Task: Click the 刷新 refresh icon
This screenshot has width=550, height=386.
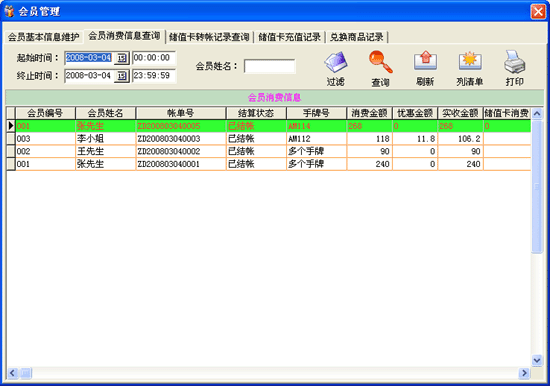Action: [x=425, y=61]
